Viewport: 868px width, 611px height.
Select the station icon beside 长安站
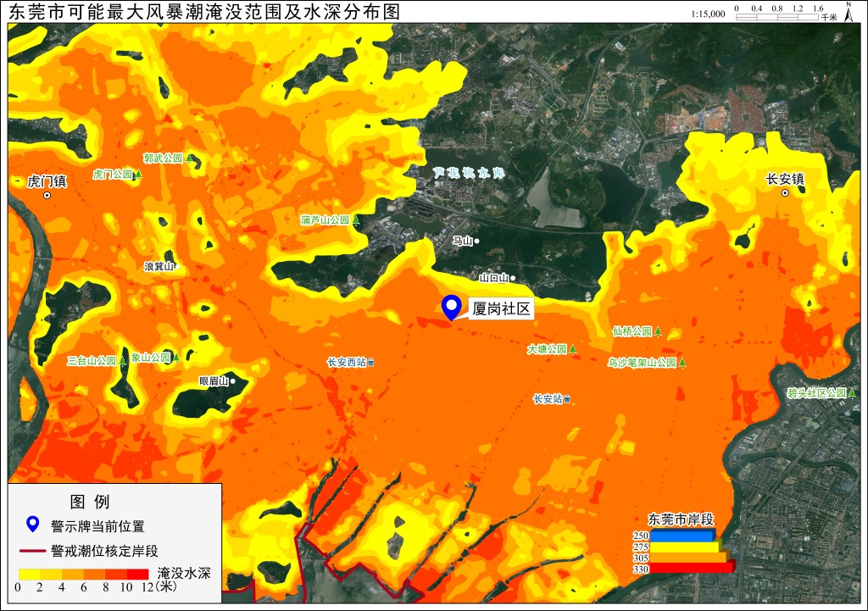567,399
